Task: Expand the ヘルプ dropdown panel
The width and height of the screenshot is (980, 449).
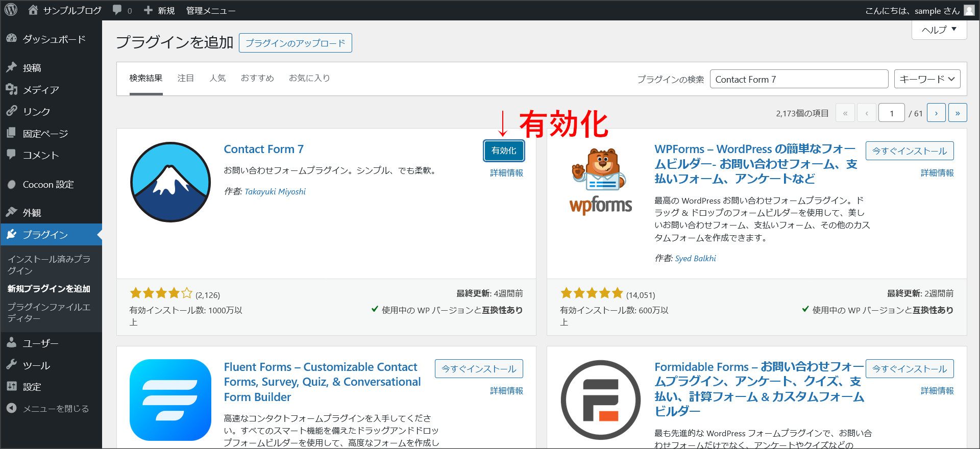Action: click(x=939, y=30)
